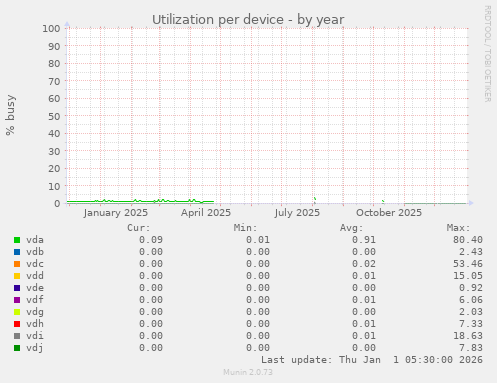
Task: Click the vdh red legend swatch
Action: pos(17,324)
